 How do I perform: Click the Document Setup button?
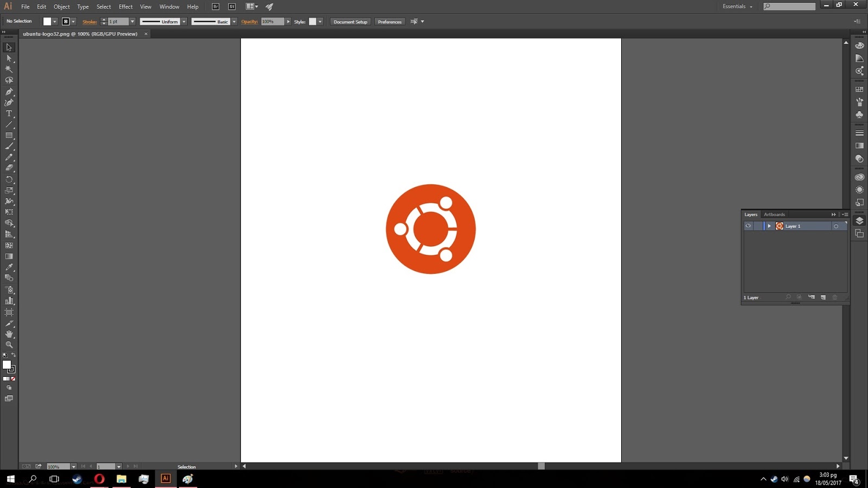[350, 22]
